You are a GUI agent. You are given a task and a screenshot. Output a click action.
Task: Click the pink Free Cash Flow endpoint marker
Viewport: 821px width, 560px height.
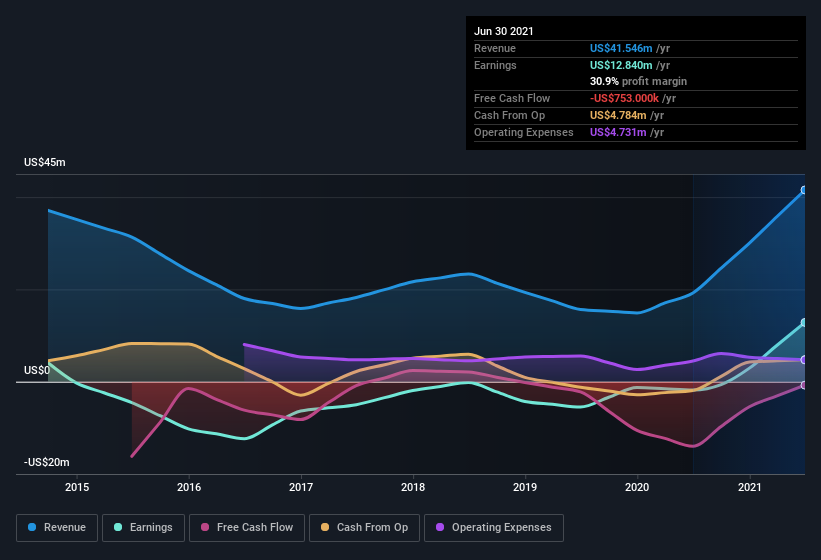(804, 385)
